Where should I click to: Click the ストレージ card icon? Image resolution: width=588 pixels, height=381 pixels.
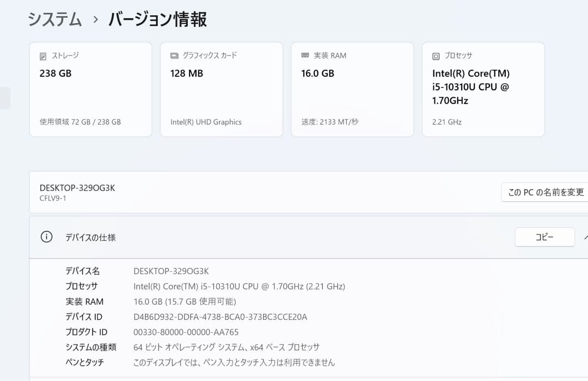[44, 55]
